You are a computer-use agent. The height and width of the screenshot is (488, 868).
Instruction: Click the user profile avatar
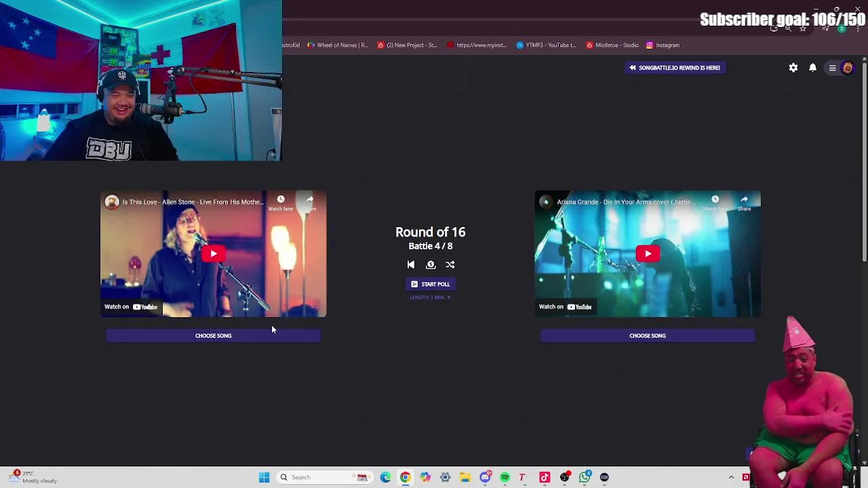point(848,68)
